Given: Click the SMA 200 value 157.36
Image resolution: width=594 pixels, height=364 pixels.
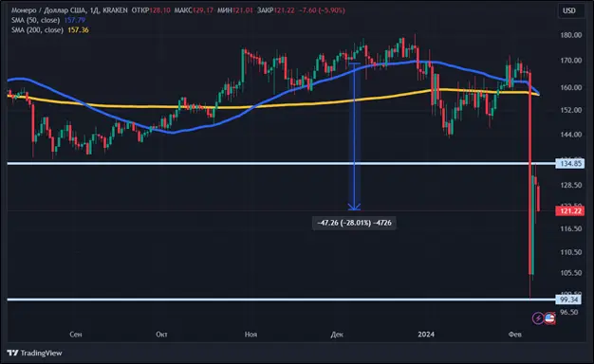Looking at the screenshot, I should pyautogui.click(x=78, y=30).
